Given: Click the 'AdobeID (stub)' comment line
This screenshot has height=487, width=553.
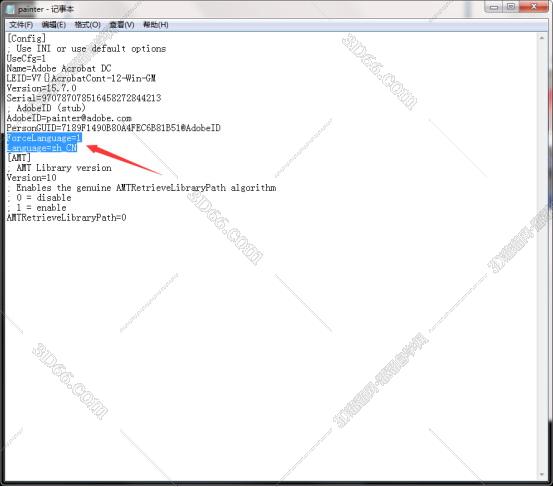Looking at the screenshot, I should pos(46,108).
